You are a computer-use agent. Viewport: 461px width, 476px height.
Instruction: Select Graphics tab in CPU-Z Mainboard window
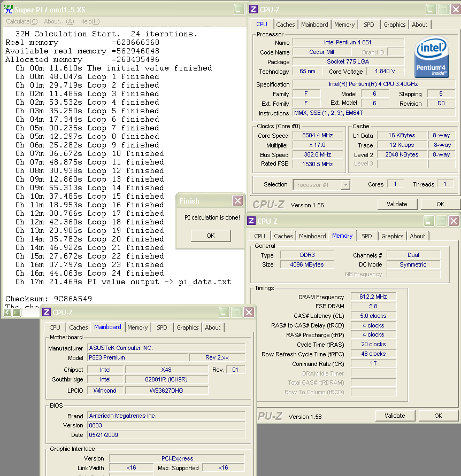coord(188,327)
